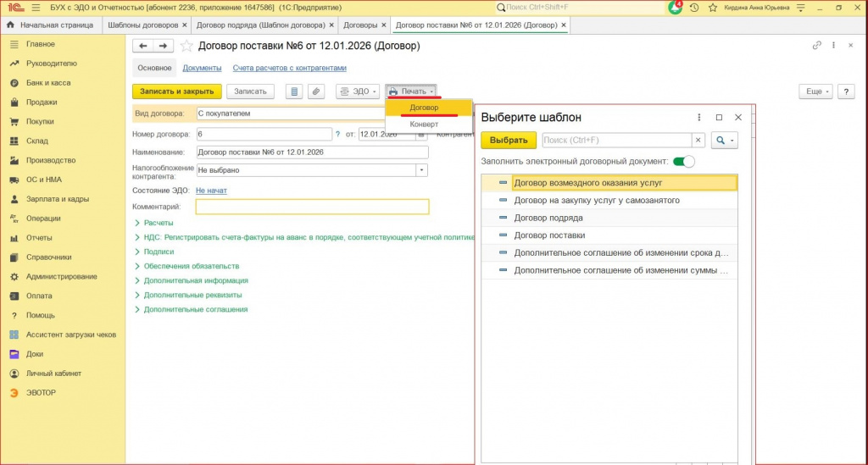Image resolution: width=868 pixels, height=465 pixels.
Task: Click the Выбрать button in template dialog
Action: point(509,141)
